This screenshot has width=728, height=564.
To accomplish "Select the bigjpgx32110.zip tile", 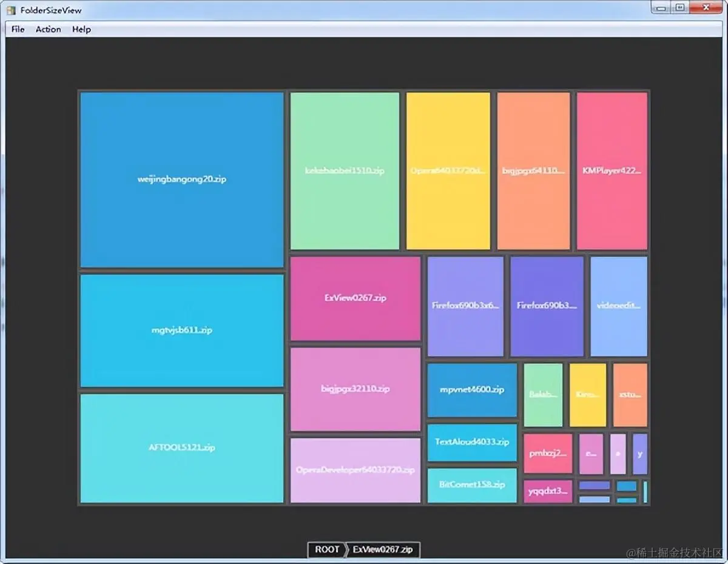I will [356, 389].
